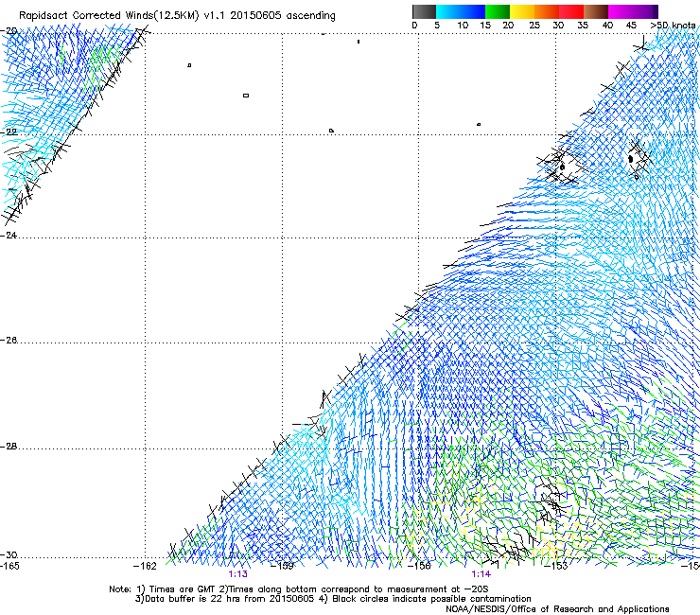The image size is (700, 615).
Task: Click the -156 longitude axis label
Action: pos(419,566)
